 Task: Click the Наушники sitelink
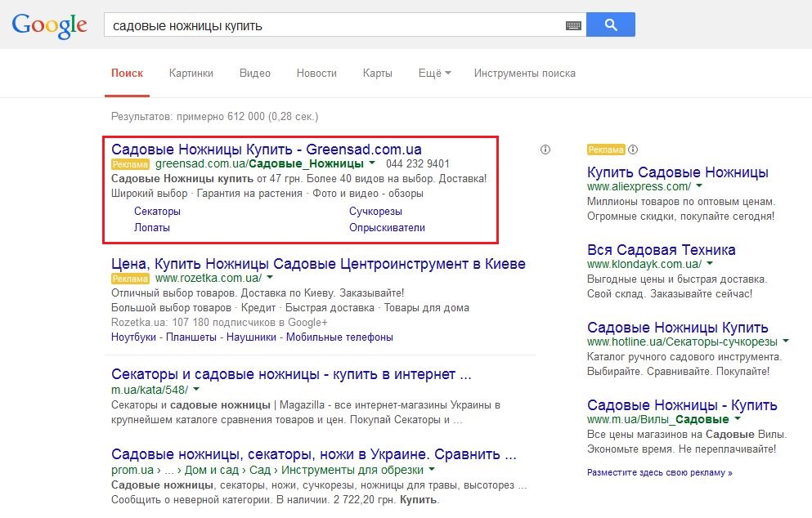[x=251, y=337]
